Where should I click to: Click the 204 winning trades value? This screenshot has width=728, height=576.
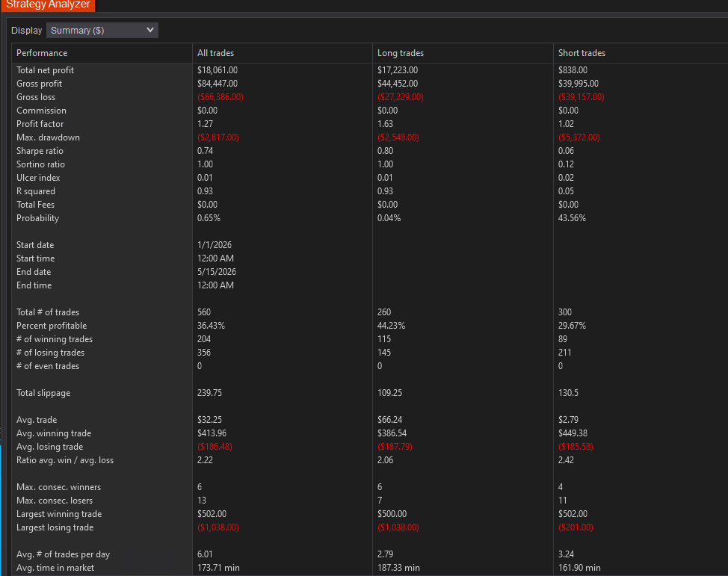coord(204,339)
